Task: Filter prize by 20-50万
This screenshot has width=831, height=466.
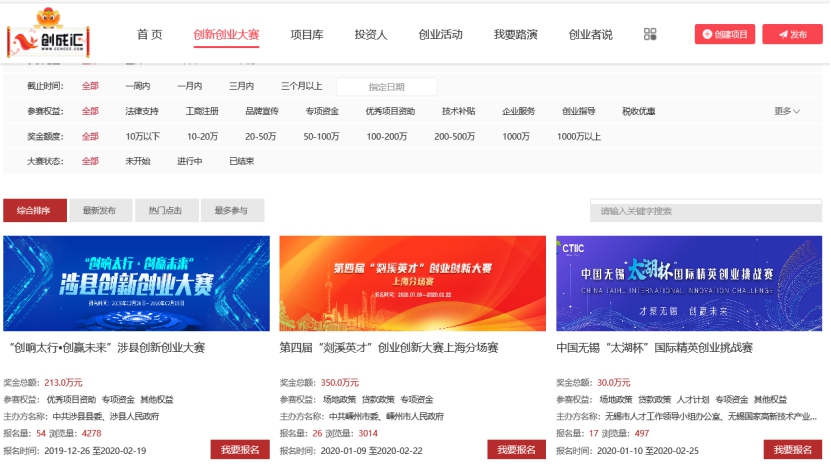Action: pos(261,136)
